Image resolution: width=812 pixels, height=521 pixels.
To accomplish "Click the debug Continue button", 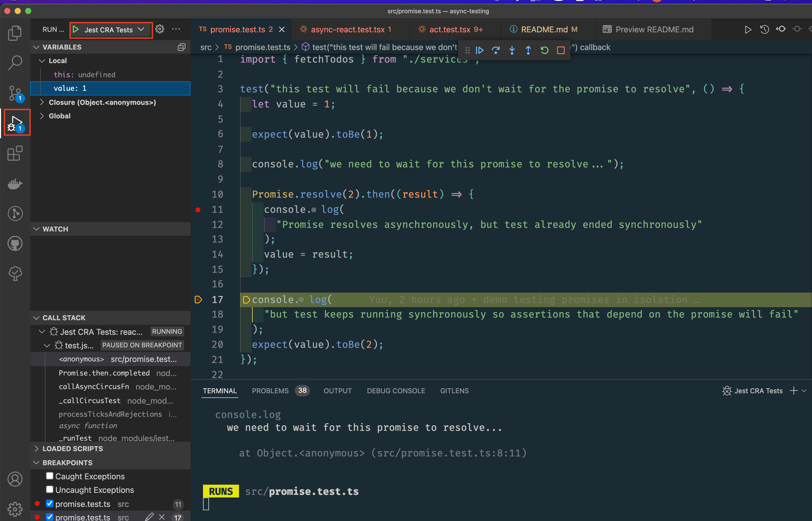I will click(480, 50).
